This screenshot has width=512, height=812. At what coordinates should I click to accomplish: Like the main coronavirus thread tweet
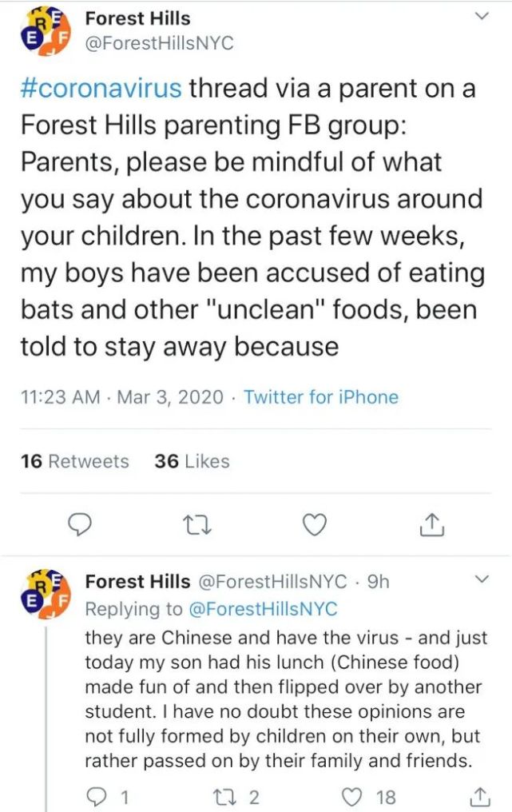(x=316, y=523)
